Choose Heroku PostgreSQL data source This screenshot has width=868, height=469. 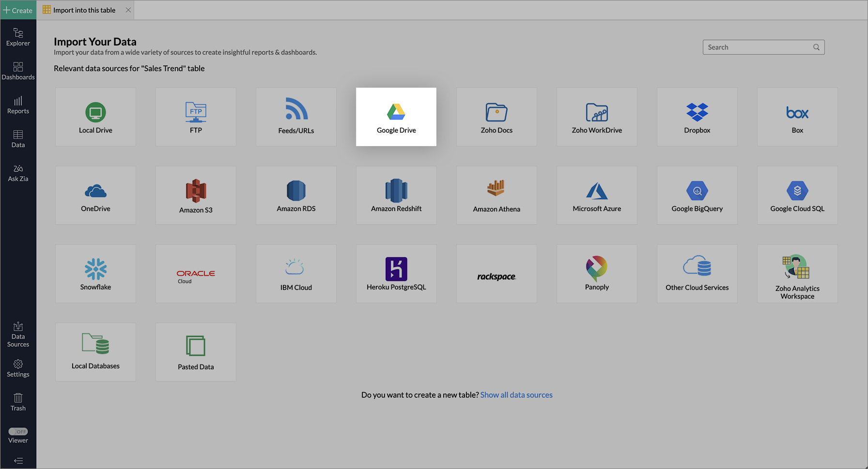point(396,273)
